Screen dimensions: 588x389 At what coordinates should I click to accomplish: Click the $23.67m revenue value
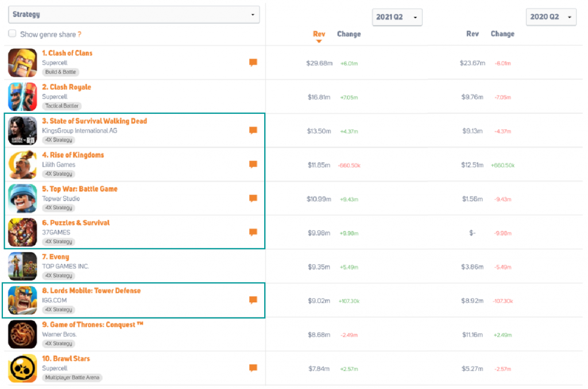point(473,63)
